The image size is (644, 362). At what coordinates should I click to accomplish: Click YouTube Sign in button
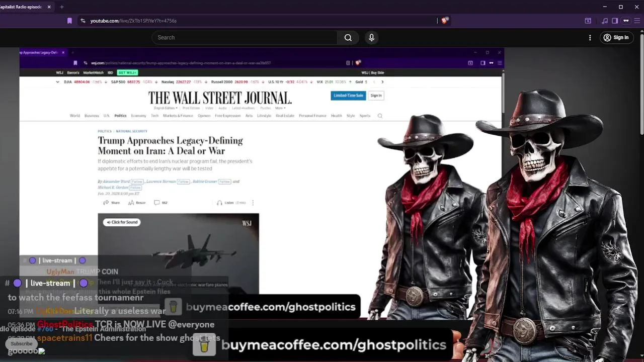(x=616, y=38)
